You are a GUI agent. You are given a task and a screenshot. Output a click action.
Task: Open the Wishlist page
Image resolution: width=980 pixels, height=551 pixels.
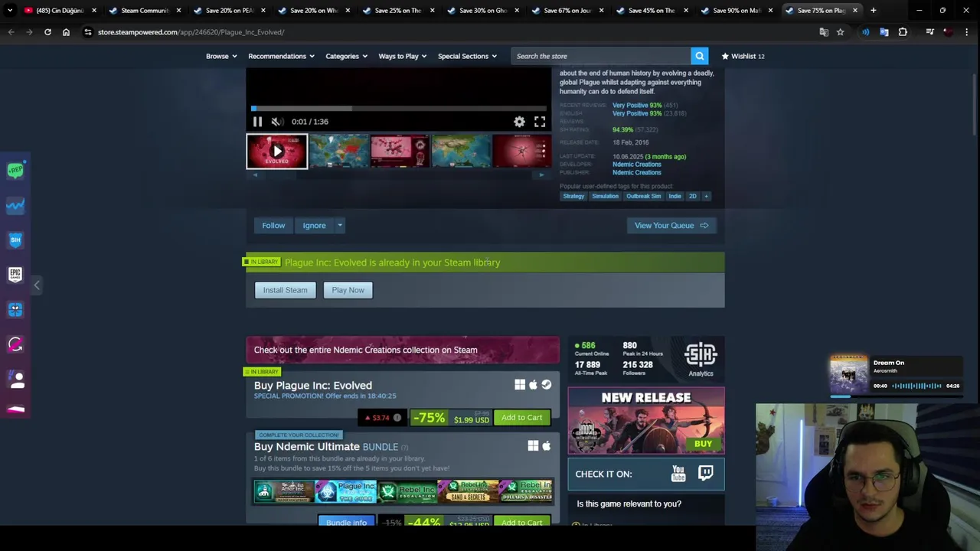(743, 56)
